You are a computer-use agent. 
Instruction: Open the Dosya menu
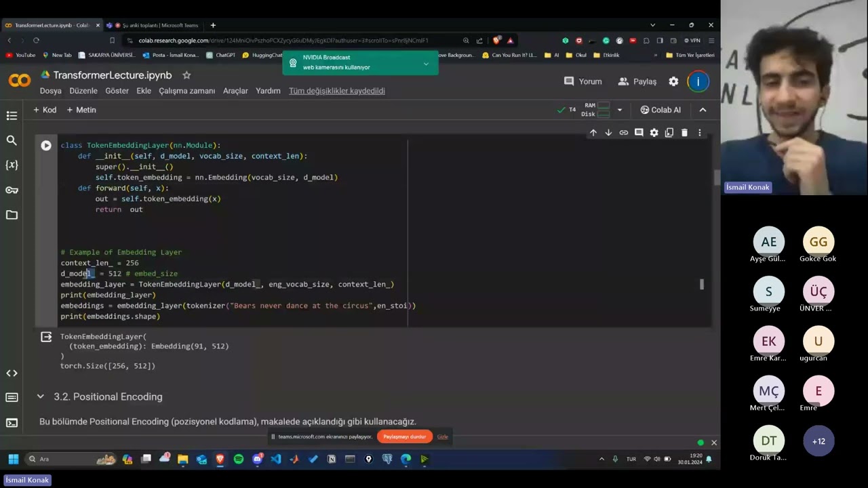[51, 91]
